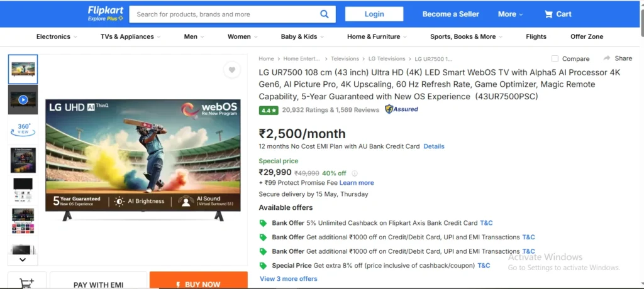Viewport: 644px width, 289px height.
Task: Expand the Sports, Books & More menu
Action: (467, 36)
